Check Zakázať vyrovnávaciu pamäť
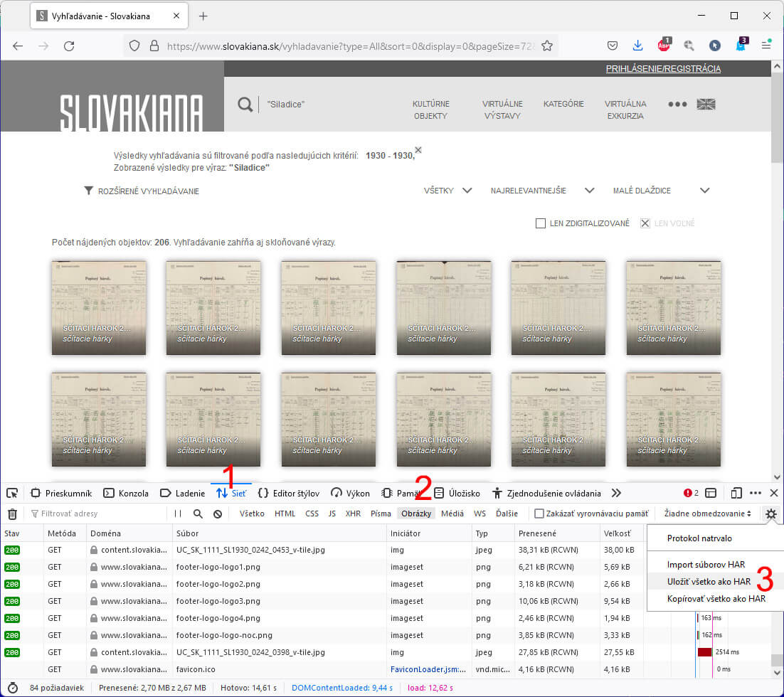This screenshot has width=784, height=697. pyautogui.click(x=539, y=514)
